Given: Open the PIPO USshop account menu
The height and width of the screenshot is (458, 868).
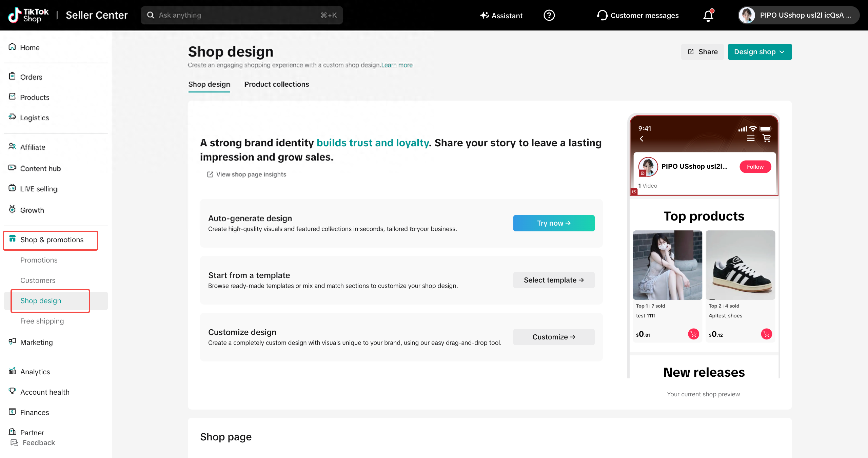Looking at the screenshot, I should click(799, 15).
